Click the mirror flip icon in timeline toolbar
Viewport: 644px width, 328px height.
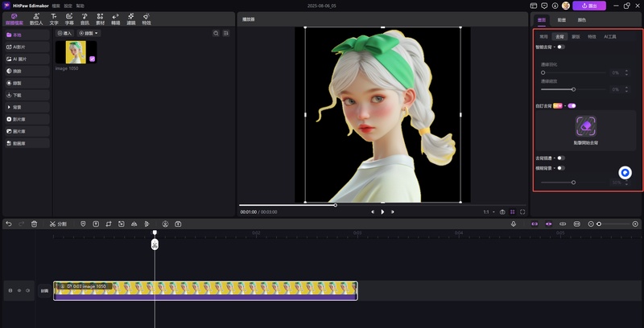click(134, 223)
